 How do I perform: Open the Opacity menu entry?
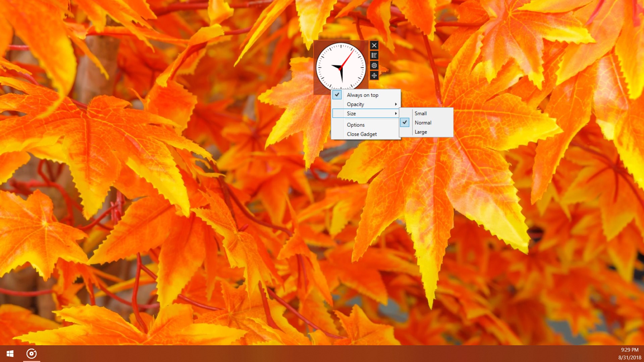tap(356, 104)
